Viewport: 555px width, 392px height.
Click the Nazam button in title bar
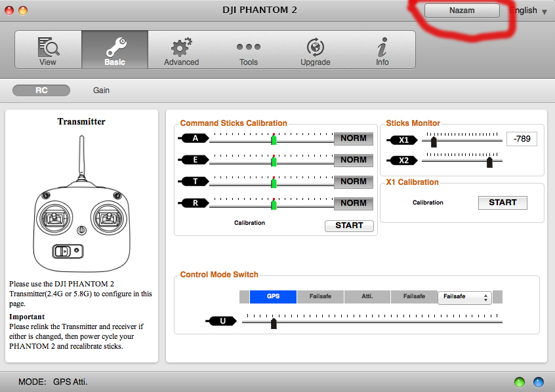tap(462, 10)
